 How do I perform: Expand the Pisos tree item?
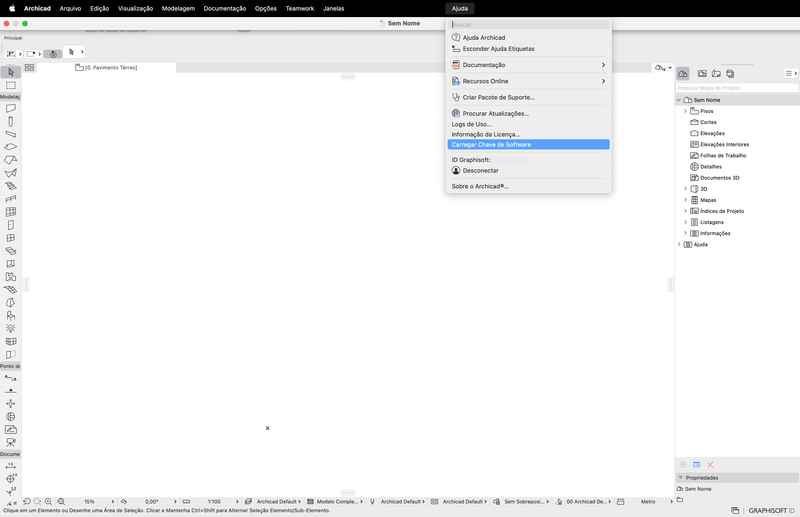pyautogui.click(x=685, y=111)
